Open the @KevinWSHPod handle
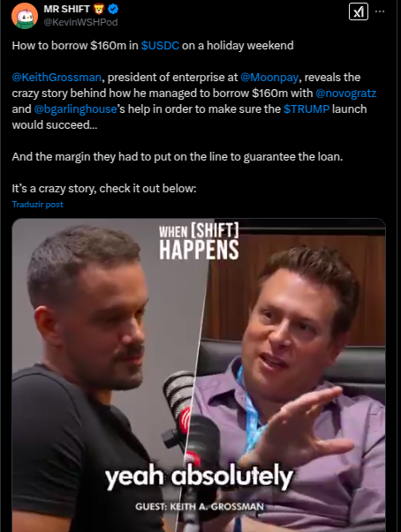The width and height of the screenshot is (401, 532). (x=80, y=22)
